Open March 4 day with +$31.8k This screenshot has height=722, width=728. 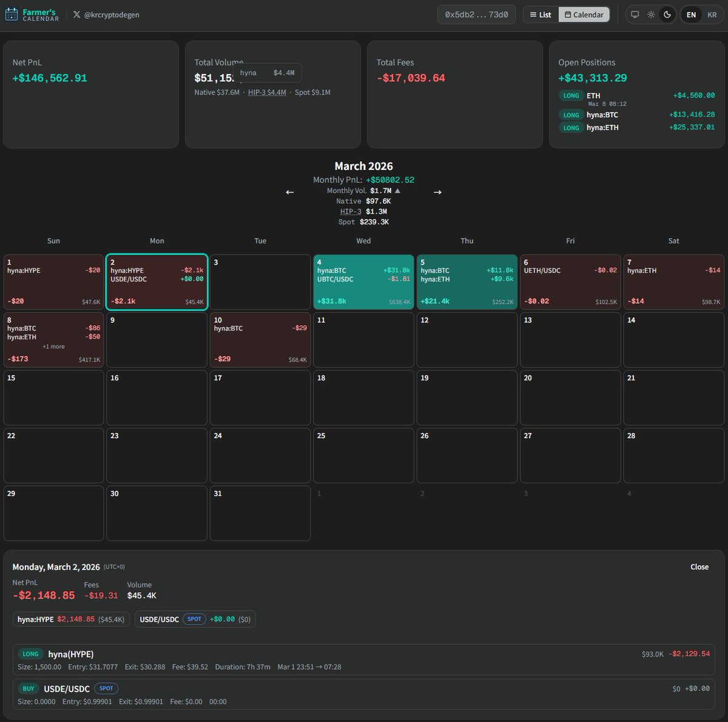point(363,282)
